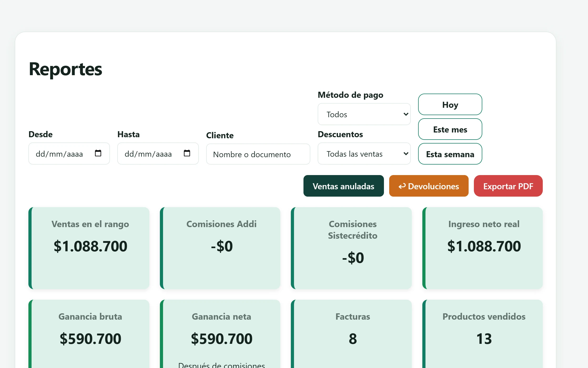This screenshot has width=588, height=368.
Task: Select the Productos vendidos card
Action: click(x=483, y=334)
